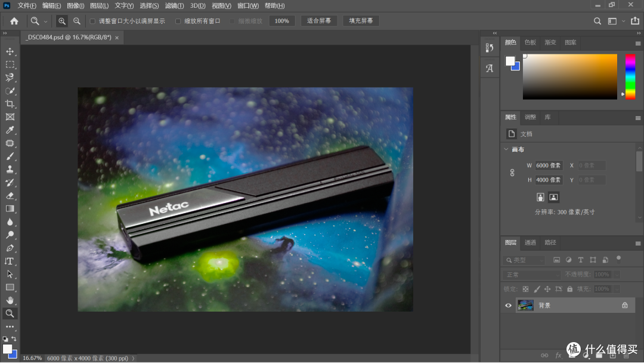Toggle layer filtering on/off switch

(x=618, y=259)
